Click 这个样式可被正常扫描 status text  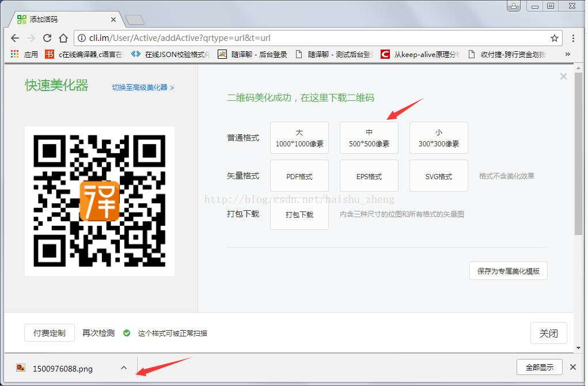pos(173,333)
